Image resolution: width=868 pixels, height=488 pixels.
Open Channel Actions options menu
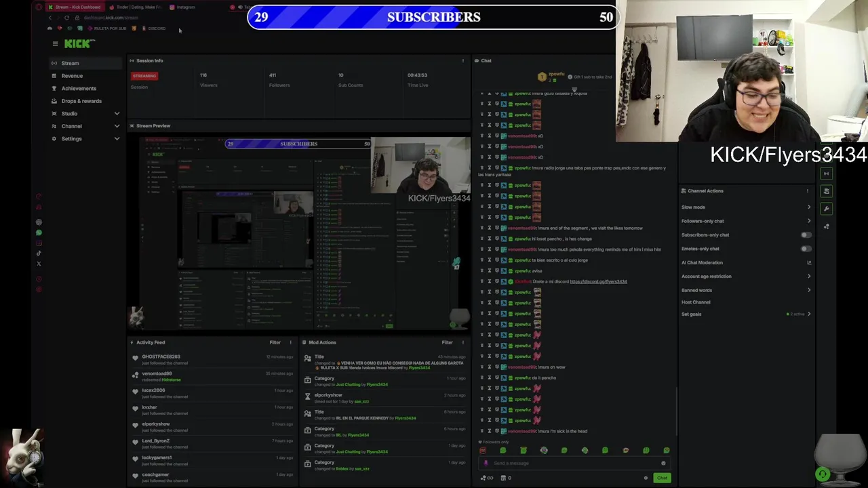tap(808, 191)
